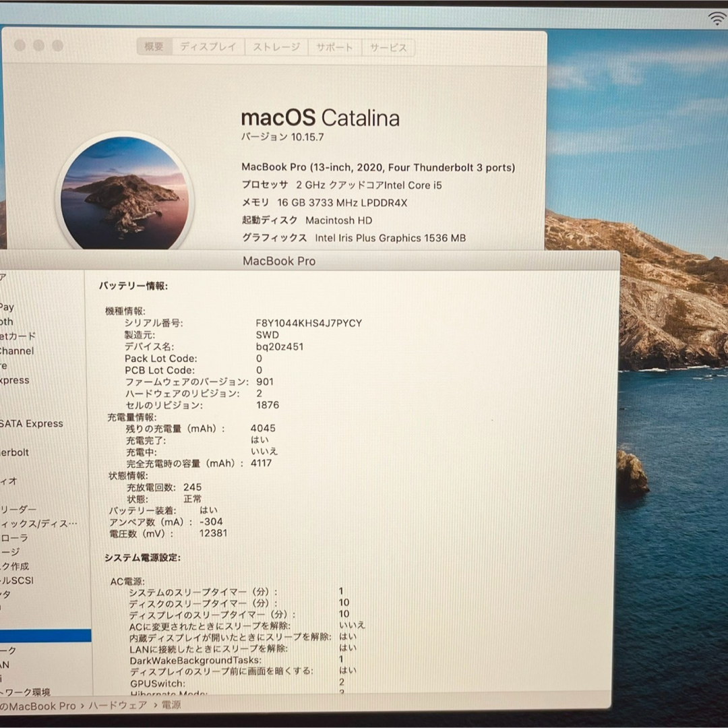Image resolution: width=728 pixels, height=728 pixels.
Task: Click the AC電源 label
Action: point(127,581)
